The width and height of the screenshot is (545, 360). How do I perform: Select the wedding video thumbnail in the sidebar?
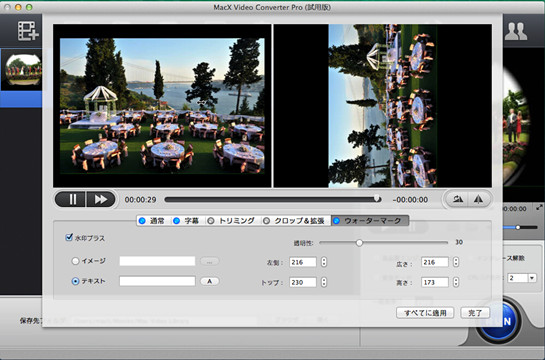click(x=22, y=69)
